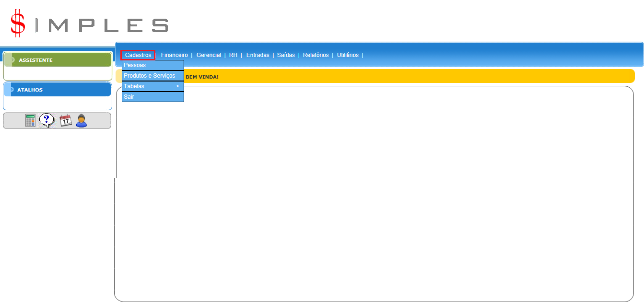Image resolution: width=644 pixels, height=303 pixels.
Task: Open the Relatórios menu
Action: pyautogui.click(x=316, y=55)
